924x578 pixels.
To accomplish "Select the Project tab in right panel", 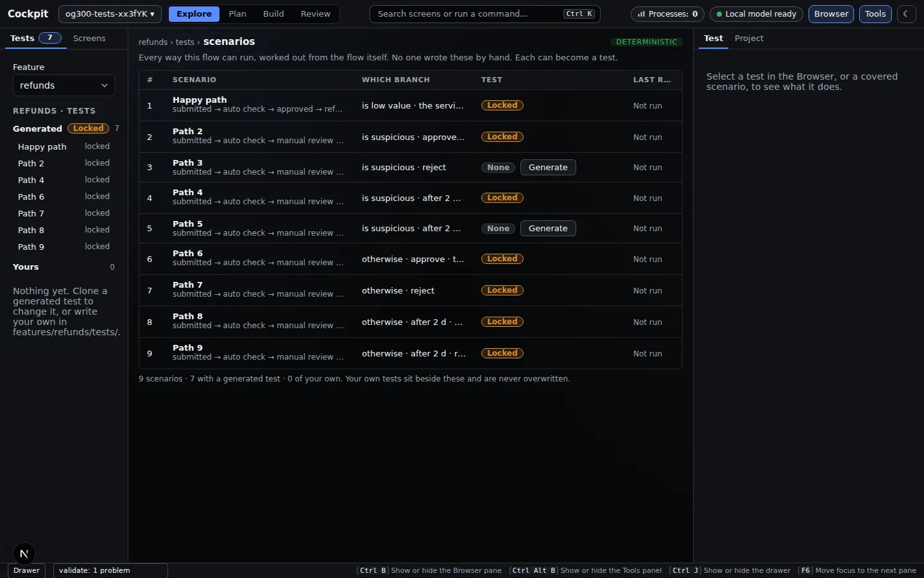I will (749, 38).
